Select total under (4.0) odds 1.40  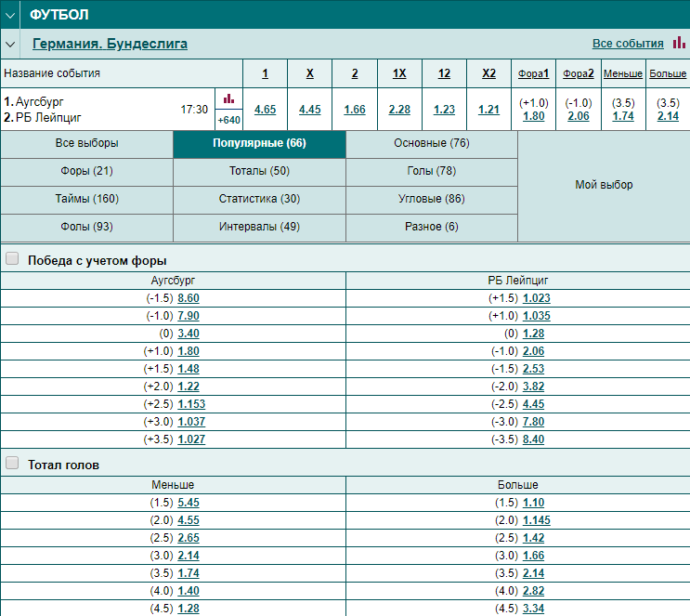189,591
